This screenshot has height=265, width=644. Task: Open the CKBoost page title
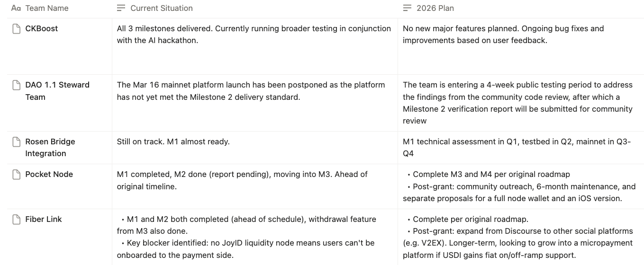[x=42, y=28]
